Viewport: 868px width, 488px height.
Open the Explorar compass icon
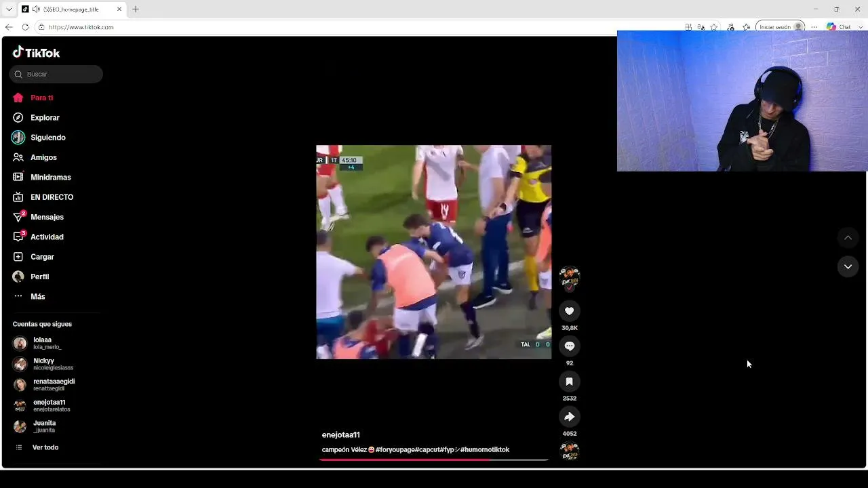(18, 117)
